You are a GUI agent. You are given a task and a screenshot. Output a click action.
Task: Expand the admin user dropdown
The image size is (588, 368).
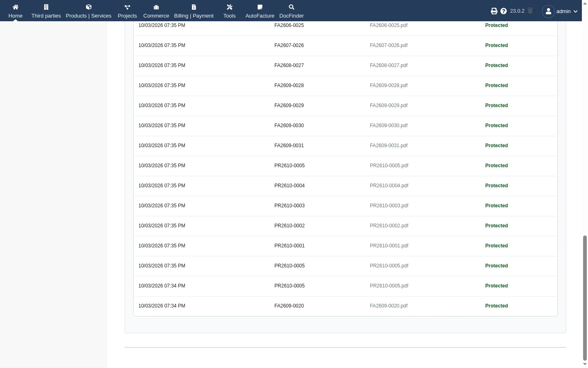[560, 11]
